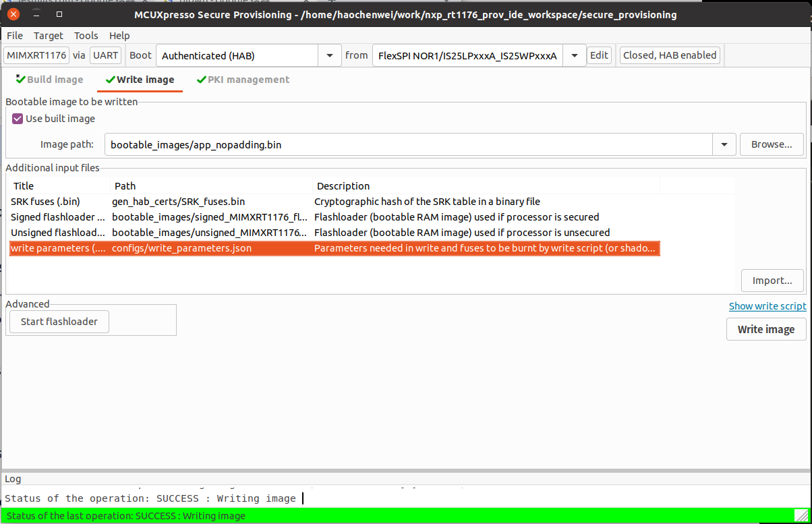Screen dimensions: 812x524
Task: Switch to the Build image tab
Action: coord(49,80)
